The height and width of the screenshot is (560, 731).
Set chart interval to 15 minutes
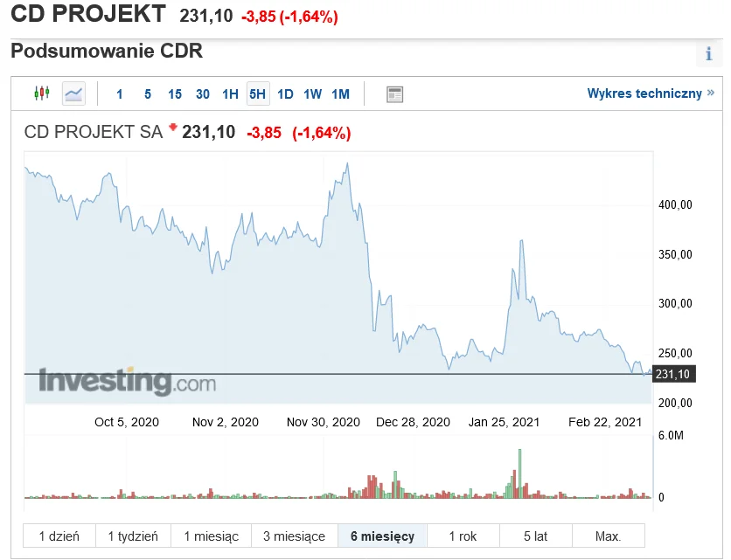175,94
